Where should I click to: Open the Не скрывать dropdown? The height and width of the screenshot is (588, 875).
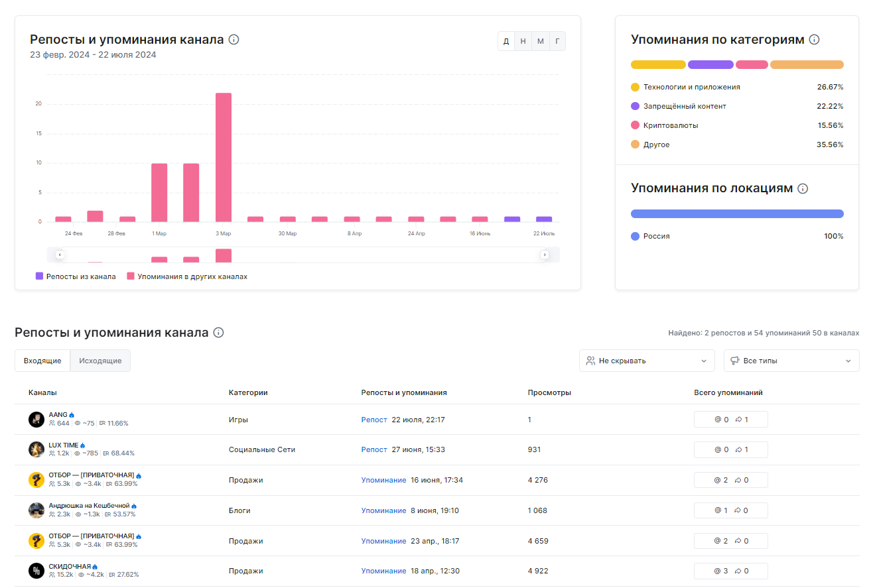[647, 361]
